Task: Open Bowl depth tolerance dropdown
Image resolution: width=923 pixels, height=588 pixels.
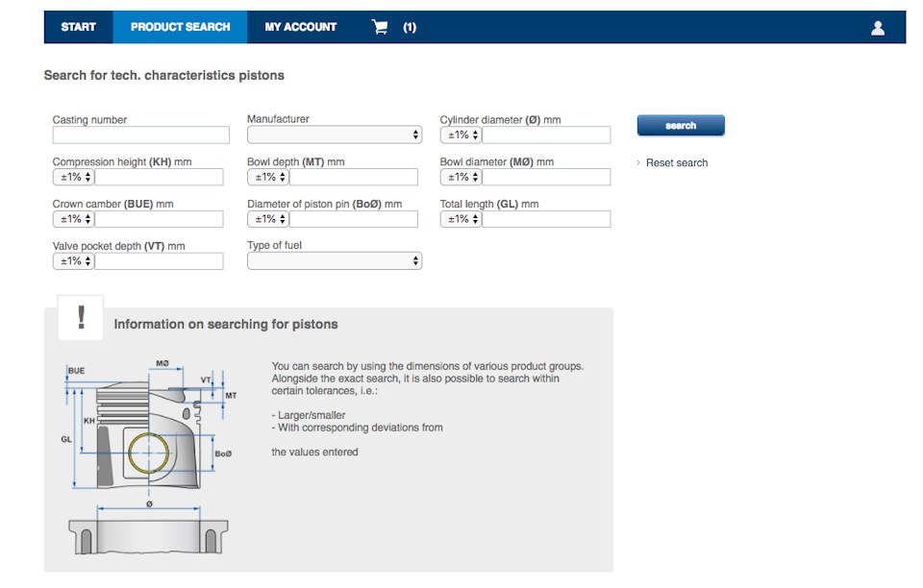Action: (x=268, y=177)
